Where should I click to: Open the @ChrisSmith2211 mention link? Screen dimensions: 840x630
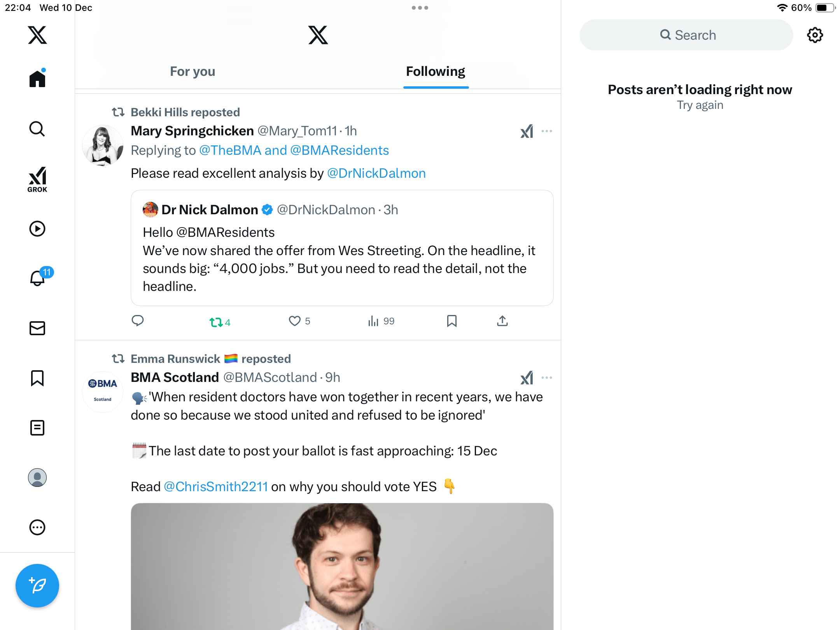tap(216, 486)
